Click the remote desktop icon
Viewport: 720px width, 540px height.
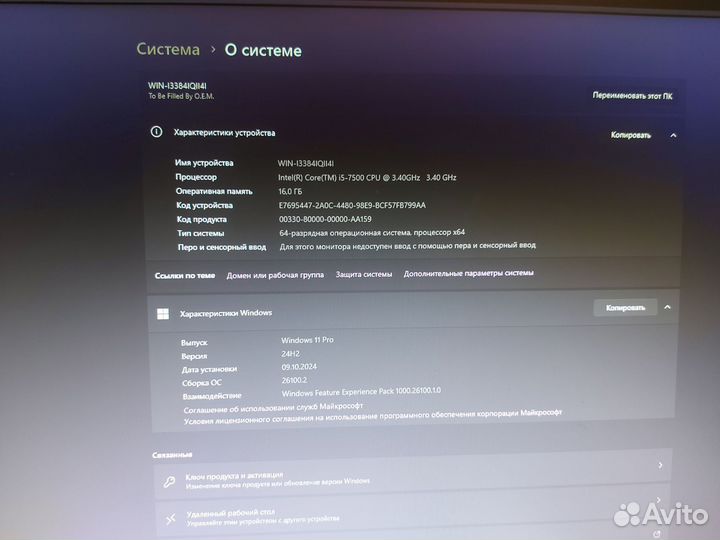point(171,519)
